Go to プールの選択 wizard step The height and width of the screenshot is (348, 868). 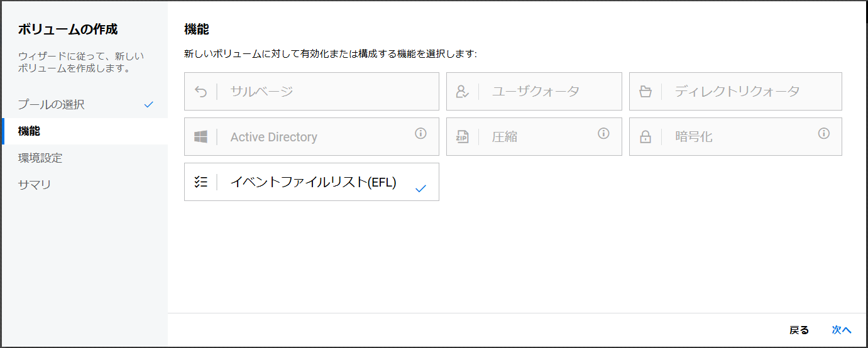click(x=52, y=104)
